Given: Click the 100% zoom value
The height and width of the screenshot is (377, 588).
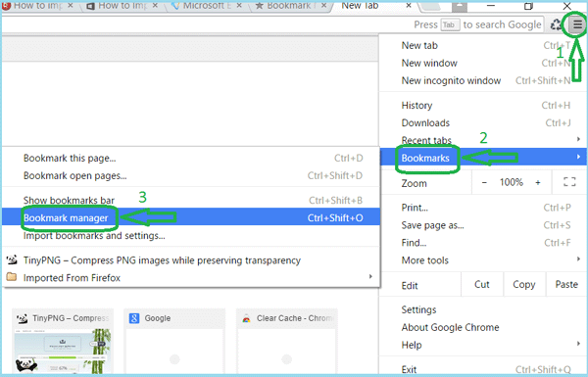Looking at the screenshot, I should click(x=512, y=182).
